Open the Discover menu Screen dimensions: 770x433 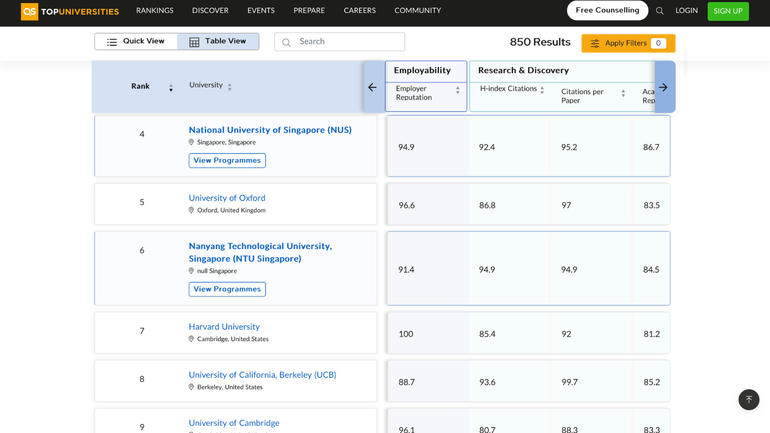coord(210,11)
